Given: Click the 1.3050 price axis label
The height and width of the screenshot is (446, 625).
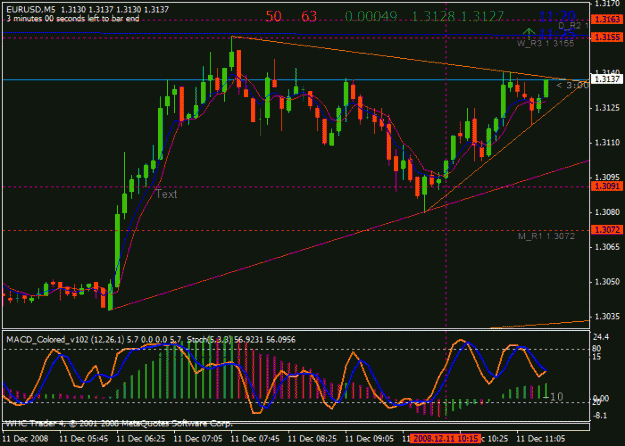Looking at the screenshot, I should [x=607, y=282].
